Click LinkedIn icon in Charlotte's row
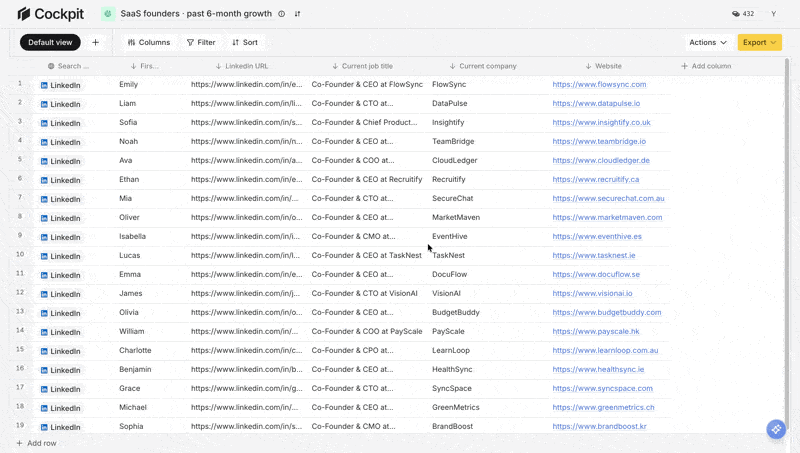 (x=44, y=351)
